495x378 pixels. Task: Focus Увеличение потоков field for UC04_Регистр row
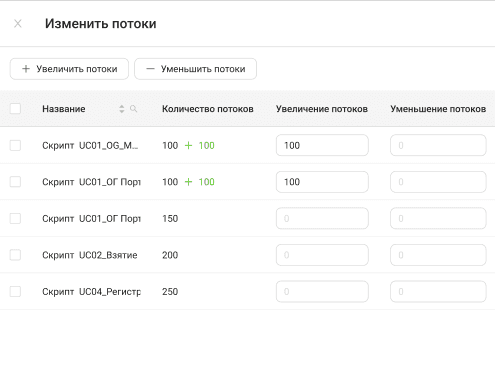click(322, 292)
